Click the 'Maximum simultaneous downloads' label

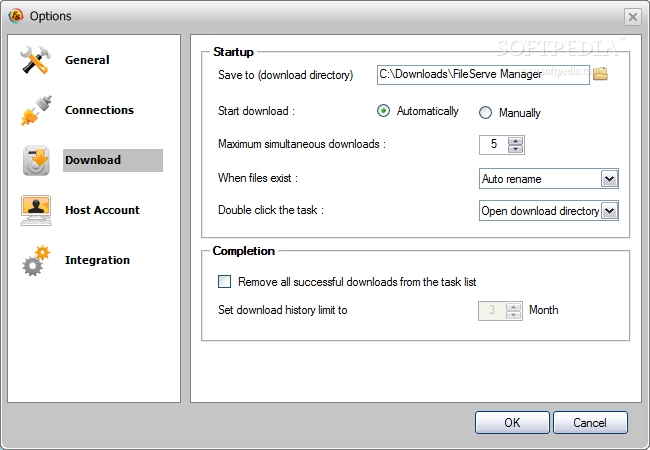point(302,144)
